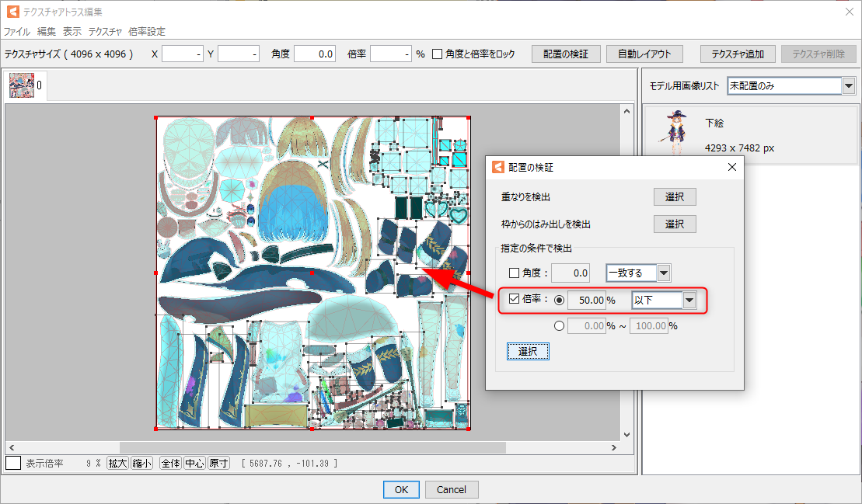Select texture tab 0 thumbnail
The image size is (862, 504).
pos(22,85)
